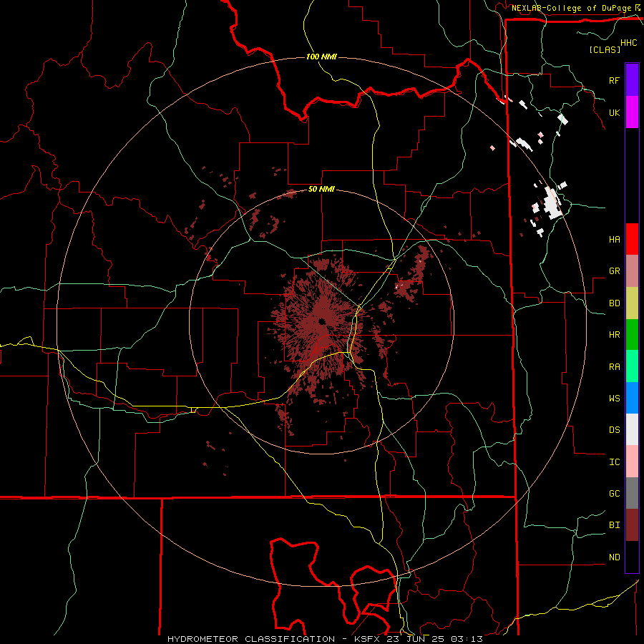Click the DS white legend swatch
This screenshot has height=644, width=644.
click(x=632, y=429)
